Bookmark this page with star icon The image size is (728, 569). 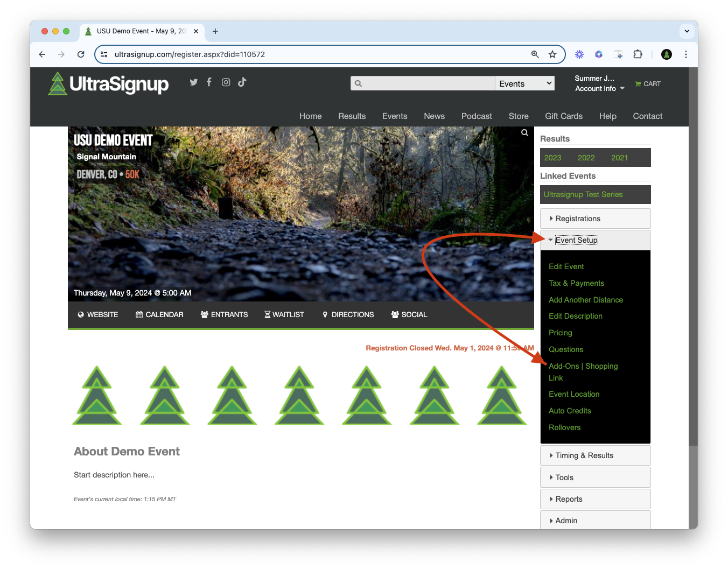point(552,54)
